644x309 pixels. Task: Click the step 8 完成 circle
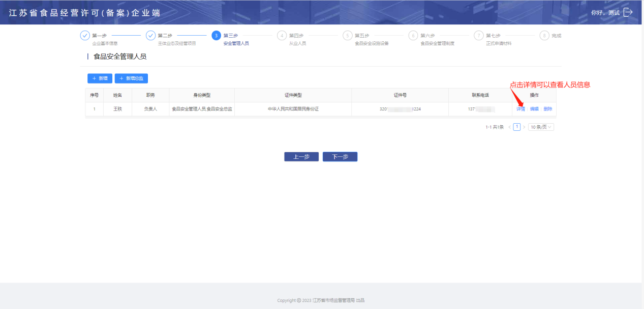[544, 36]
